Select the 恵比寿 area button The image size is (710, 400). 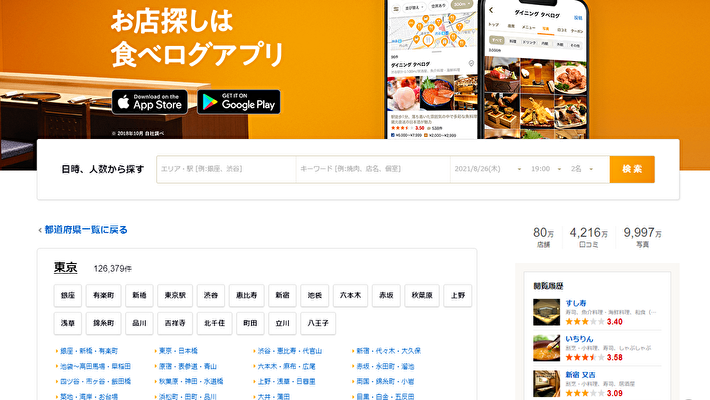(x=246, y=295)
